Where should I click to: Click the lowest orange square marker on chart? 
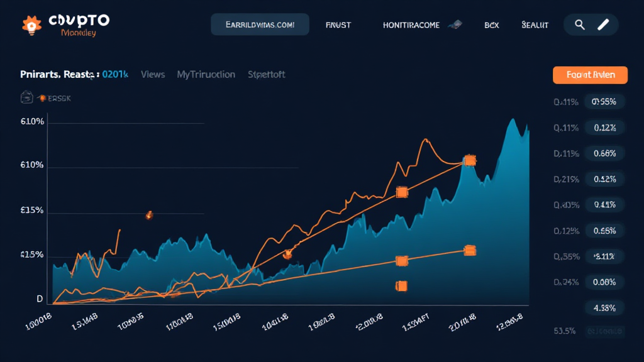coord(401,286)
